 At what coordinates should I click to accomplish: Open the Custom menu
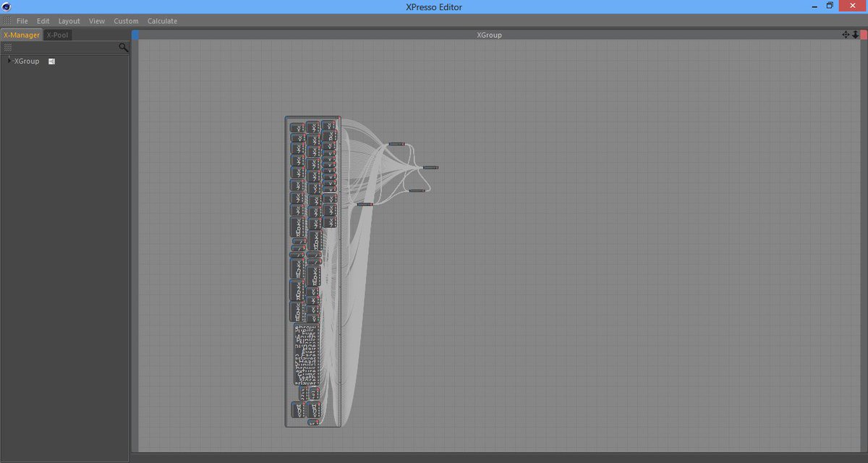click(126, 21)
